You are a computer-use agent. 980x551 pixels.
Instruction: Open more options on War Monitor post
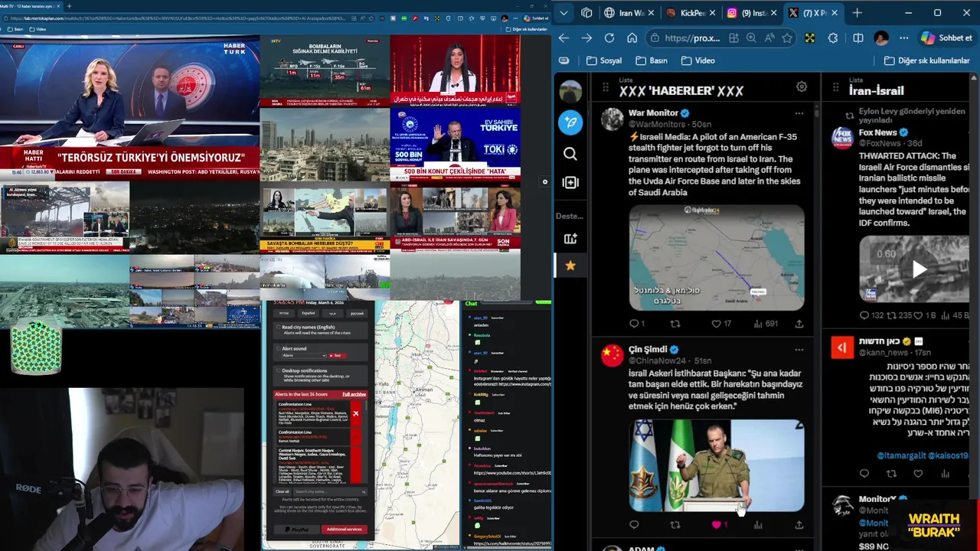(x=799, y=113)
